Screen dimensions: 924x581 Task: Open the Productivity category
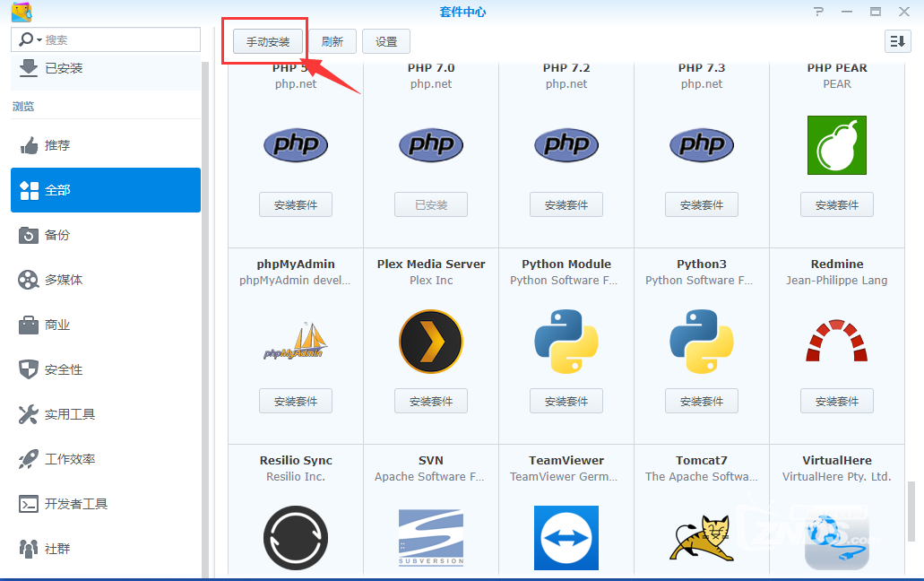106,459
